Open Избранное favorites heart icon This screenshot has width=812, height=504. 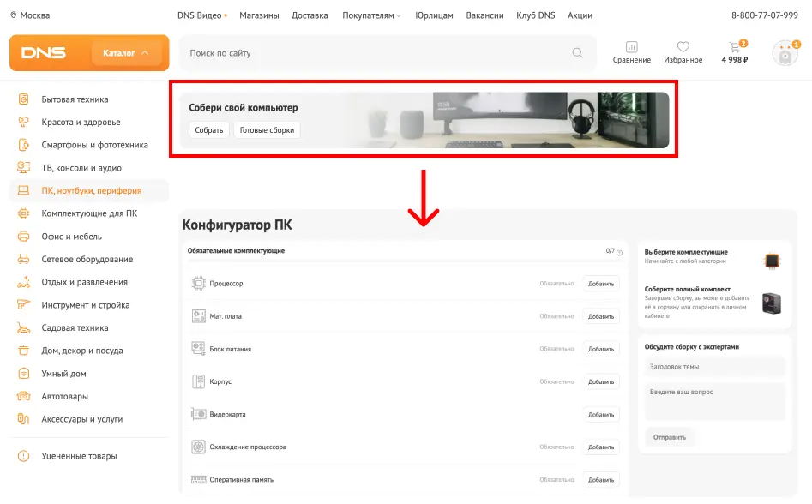683,48
